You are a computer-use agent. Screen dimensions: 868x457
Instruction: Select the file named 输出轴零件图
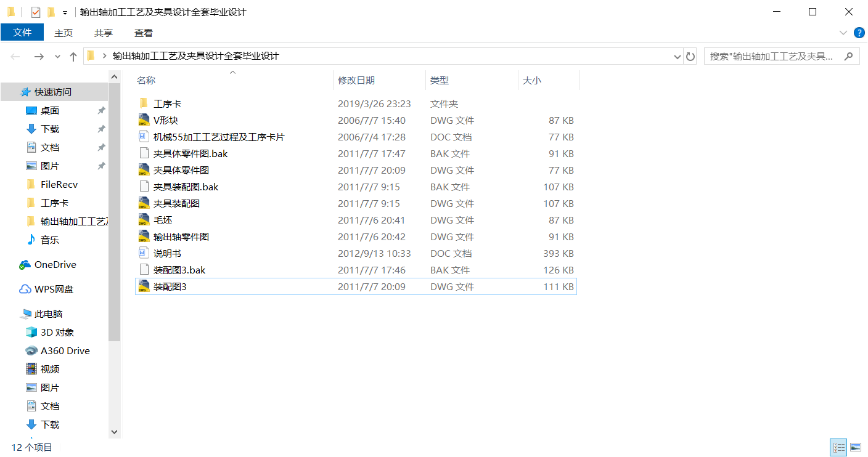(x=181, y=237)
